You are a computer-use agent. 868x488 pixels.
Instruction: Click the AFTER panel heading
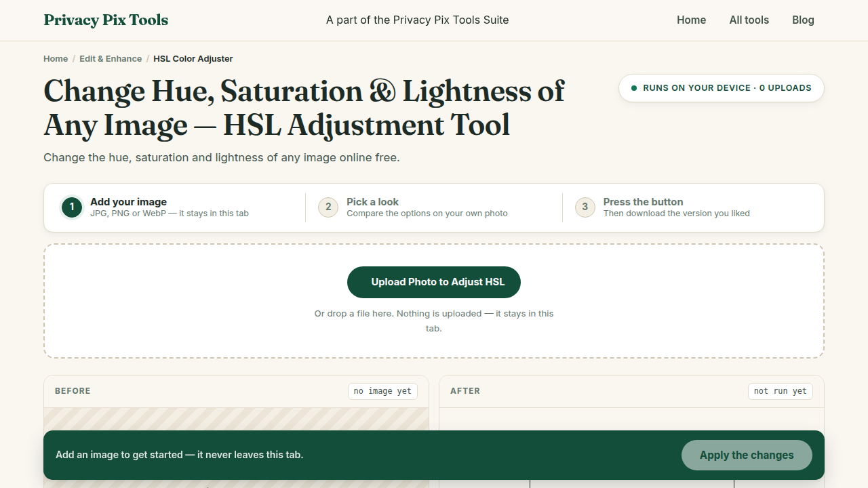point(465,391)
